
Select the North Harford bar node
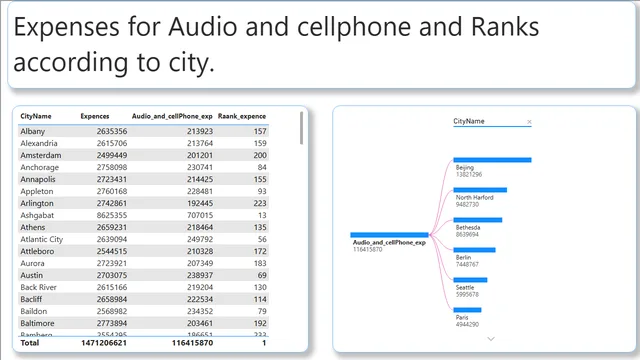(x=480, y=190)
